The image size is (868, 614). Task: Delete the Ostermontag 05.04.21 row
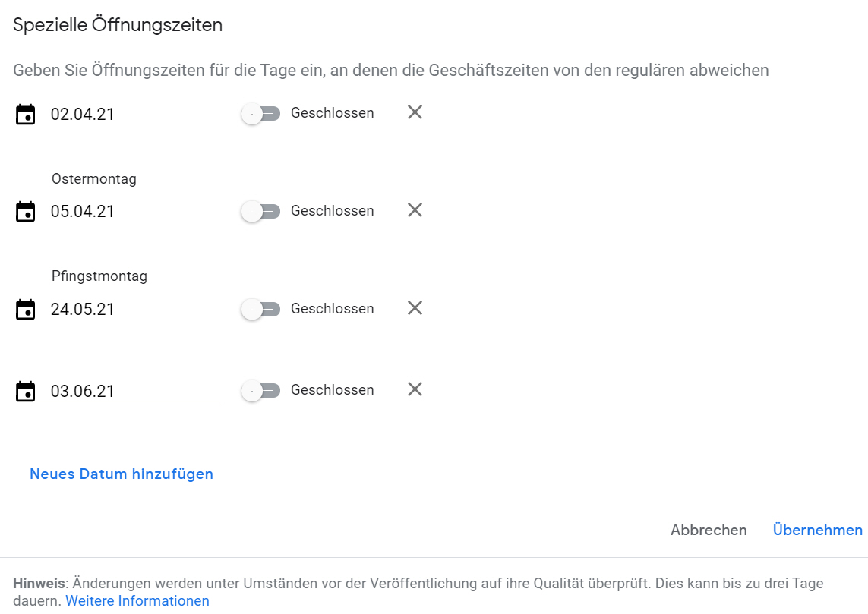(x=415, y=210)
